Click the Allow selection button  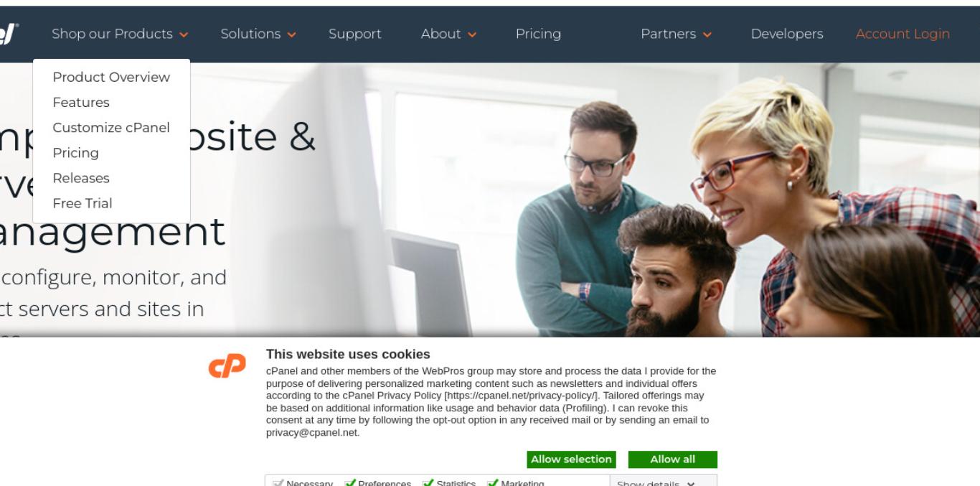point(572,459)
